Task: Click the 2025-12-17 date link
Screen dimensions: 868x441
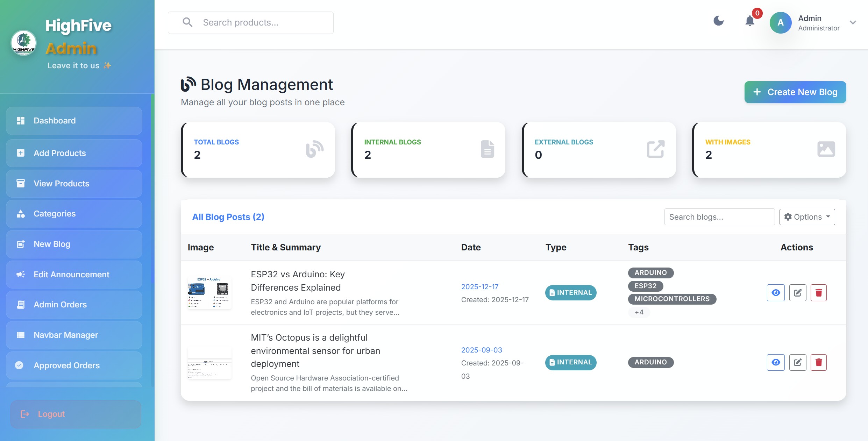Action: (479, 287)
